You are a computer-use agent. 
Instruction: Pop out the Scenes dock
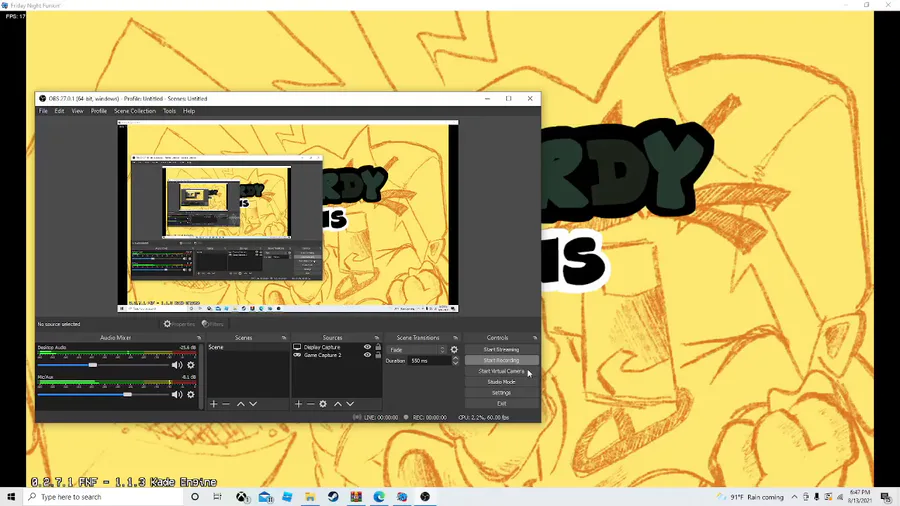pos(284,338)
